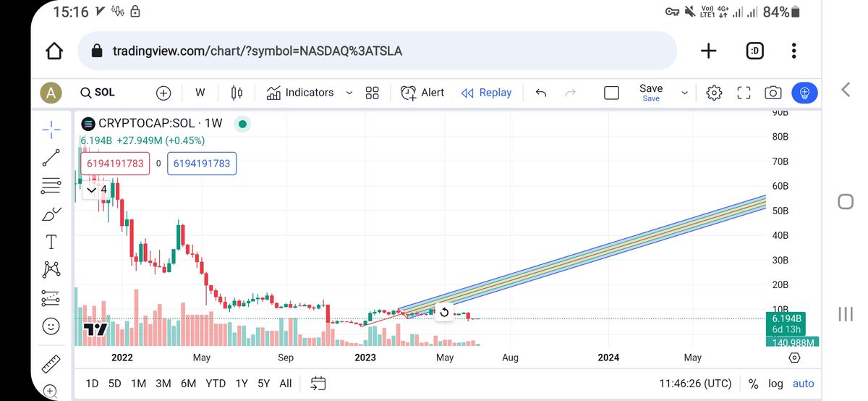Take a chart snapshot with camera icon

[x=773, y=93]
